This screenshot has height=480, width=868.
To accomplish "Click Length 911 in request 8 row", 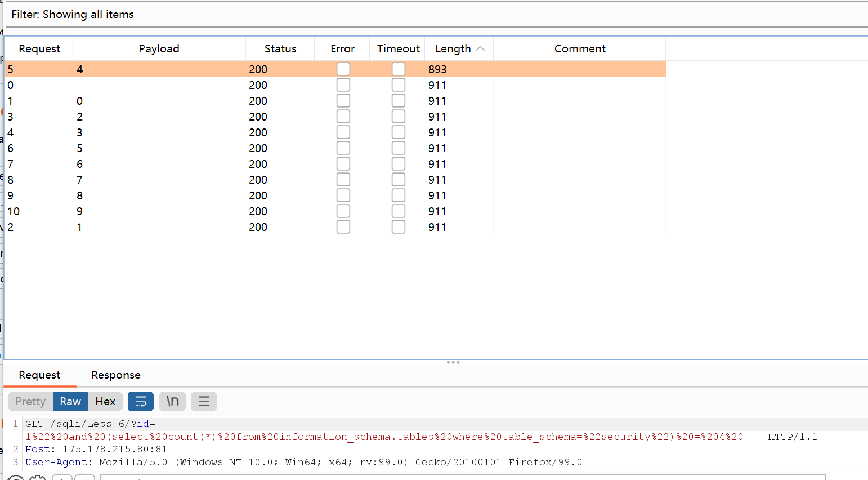I will point(437,180).
